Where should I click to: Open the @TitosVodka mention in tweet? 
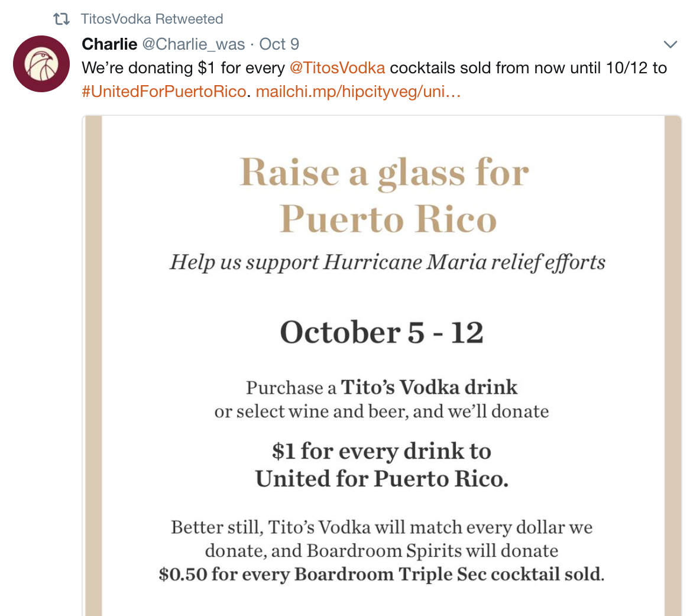click(337, 68)
